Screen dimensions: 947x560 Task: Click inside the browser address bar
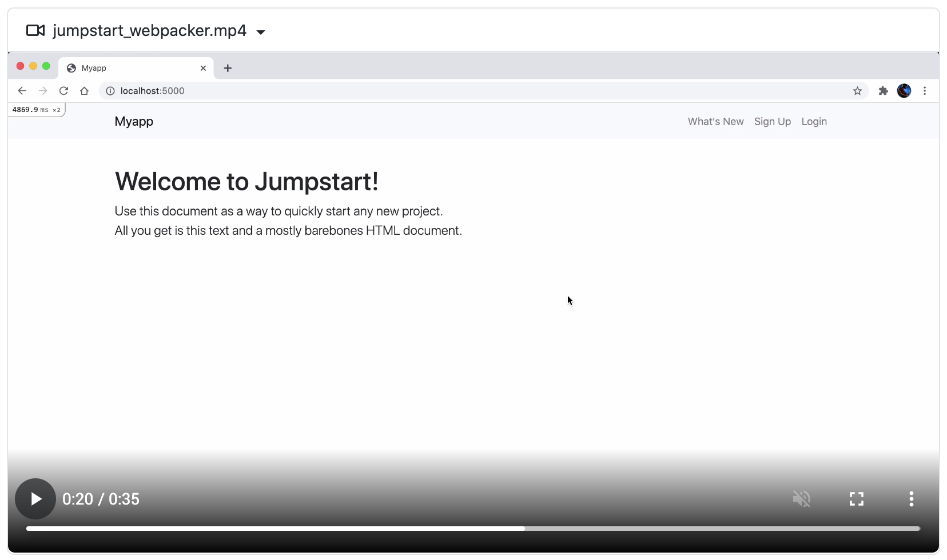point(400,90)
